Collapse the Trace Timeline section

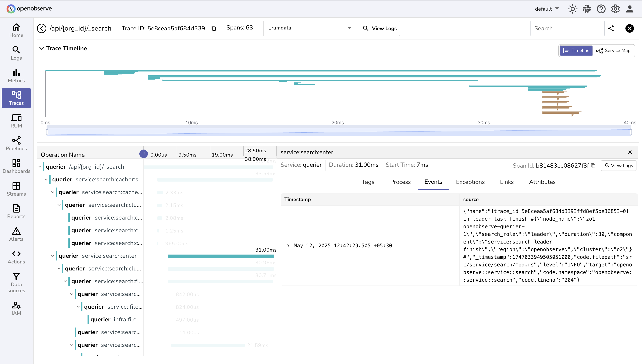tap(42, 49)
